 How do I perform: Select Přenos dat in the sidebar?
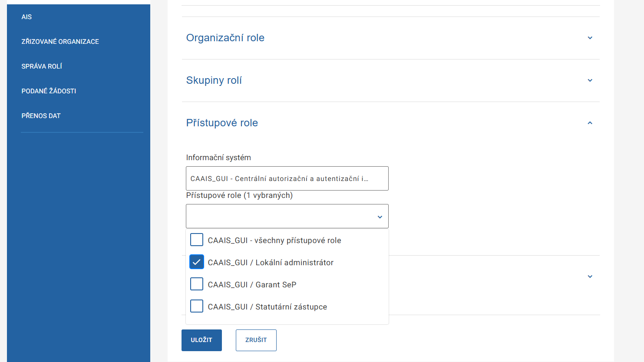(41, 116)
